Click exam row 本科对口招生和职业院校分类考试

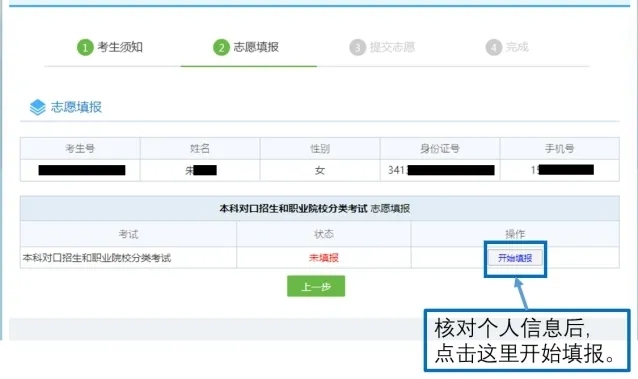(97, 258)
